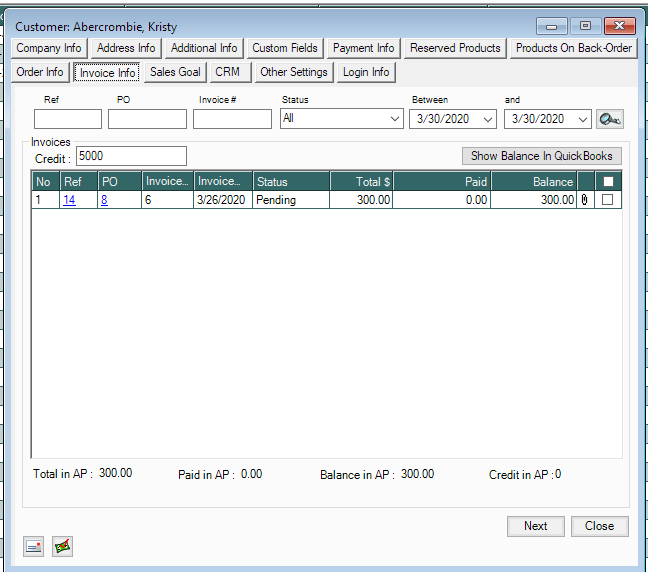Viewport: 648px width, 572px height.
Task: Go to the Sales Goal tab
Action: 175,72
